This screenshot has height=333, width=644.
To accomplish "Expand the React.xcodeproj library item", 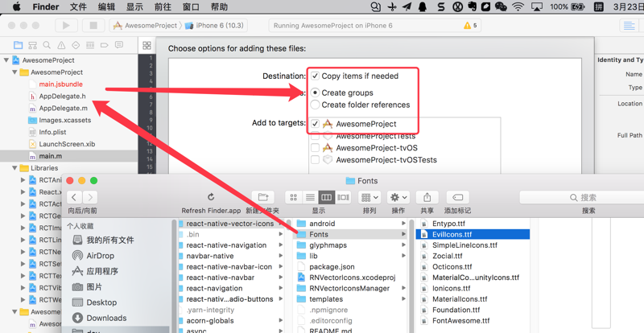I will 23,191.
